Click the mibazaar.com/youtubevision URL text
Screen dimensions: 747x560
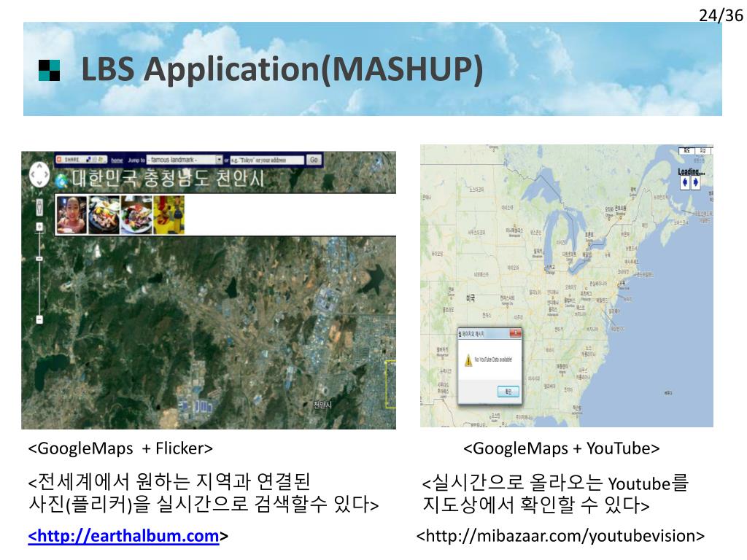(560, 536)
